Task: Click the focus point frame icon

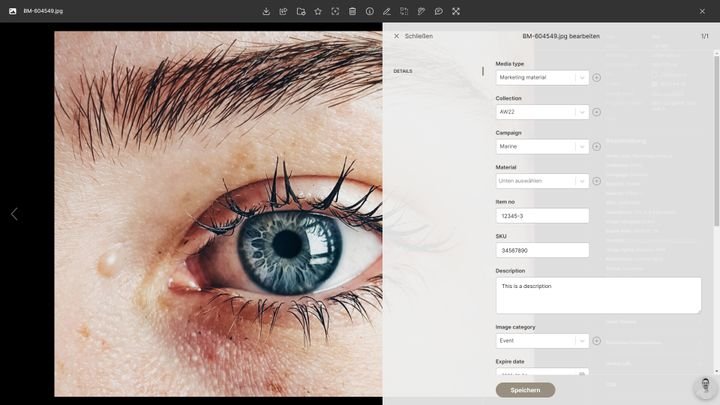Action: pos(335,11)
